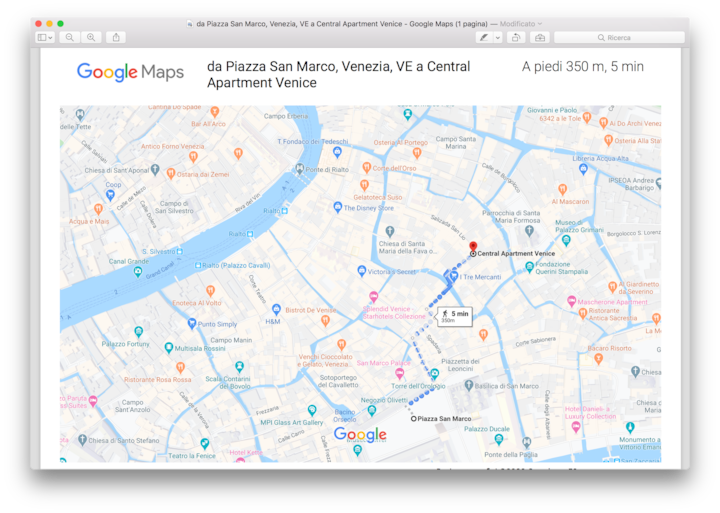Click the zoom out magnifier icon
The height and width of the screenshot is (513, 720).
(70, 37)
